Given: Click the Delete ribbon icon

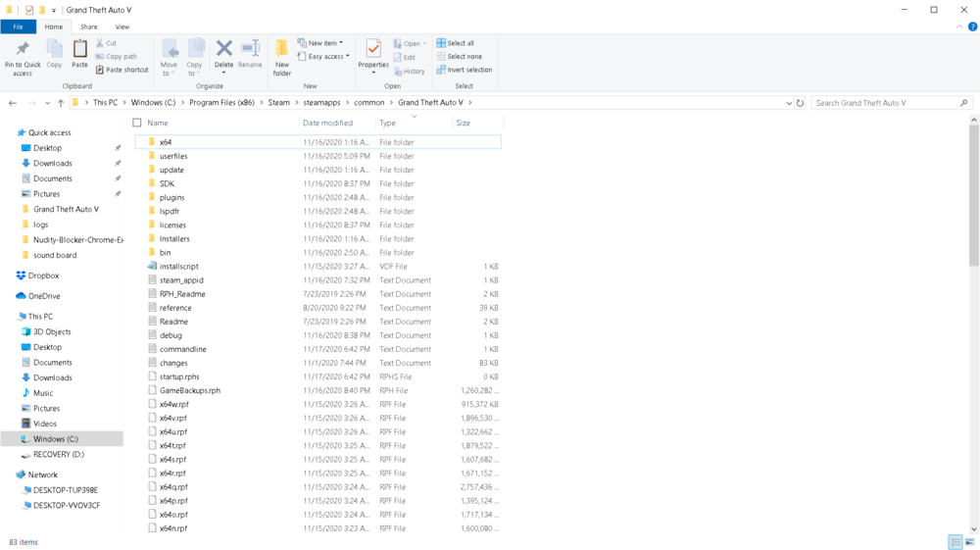Looking at the screenshot, I should pyautogui.click(x=223, y=56).
